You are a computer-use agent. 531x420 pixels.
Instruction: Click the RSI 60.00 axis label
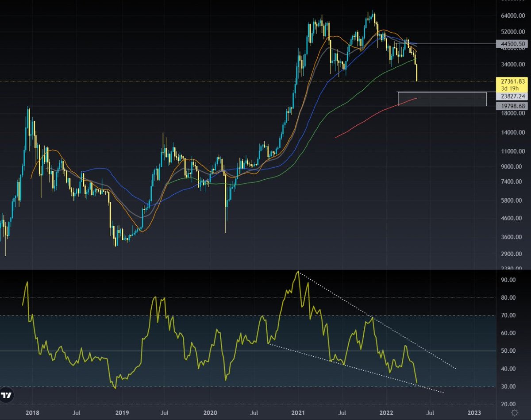click(508, 333)
